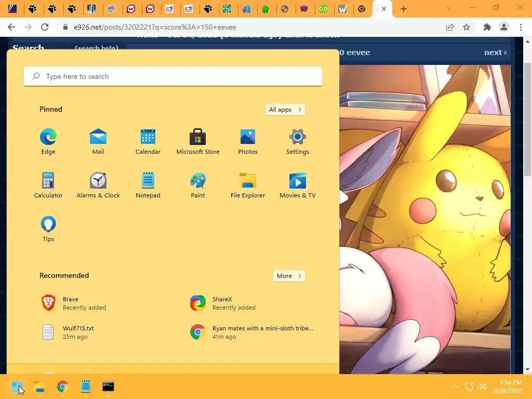Open Chrome profile avatar menu
The image size is (532, 399).
click(x=504, y=27)
